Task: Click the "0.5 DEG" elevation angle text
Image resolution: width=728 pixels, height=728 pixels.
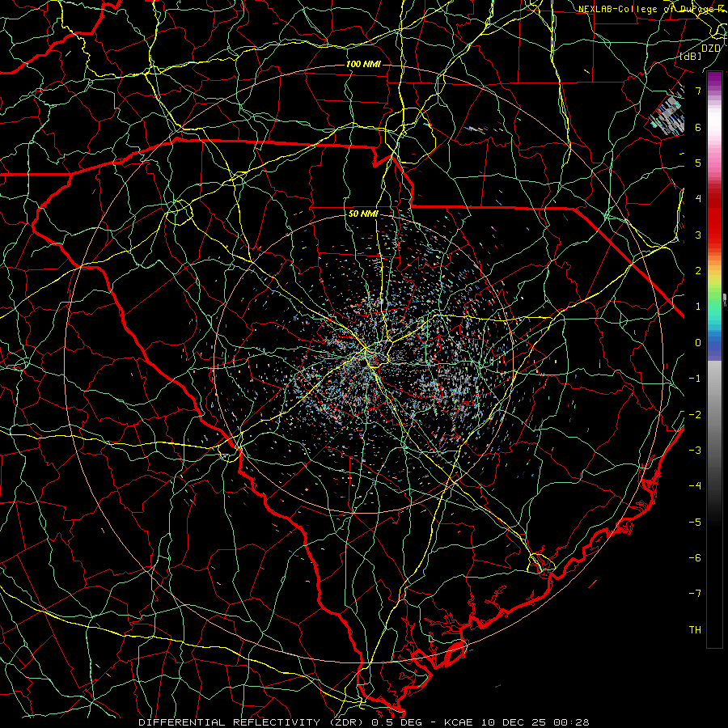Action: (398, 722)
